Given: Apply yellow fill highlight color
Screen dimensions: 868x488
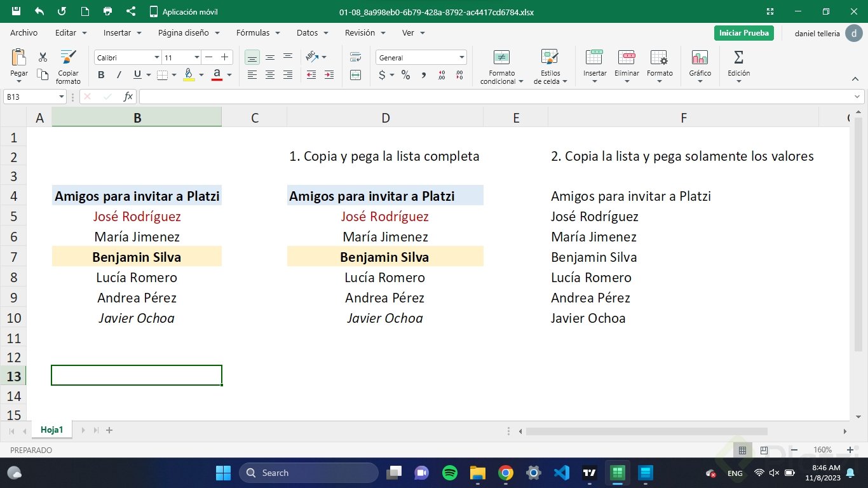Looking at the screenshot, I should [x=189, y=75].
